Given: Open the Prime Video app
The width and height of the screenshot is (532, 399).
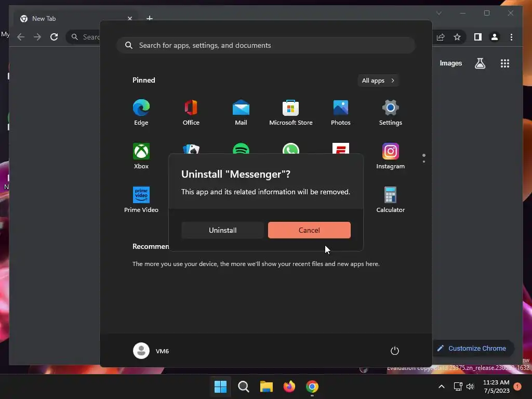Looking at the screenshot, I should 141,199.
